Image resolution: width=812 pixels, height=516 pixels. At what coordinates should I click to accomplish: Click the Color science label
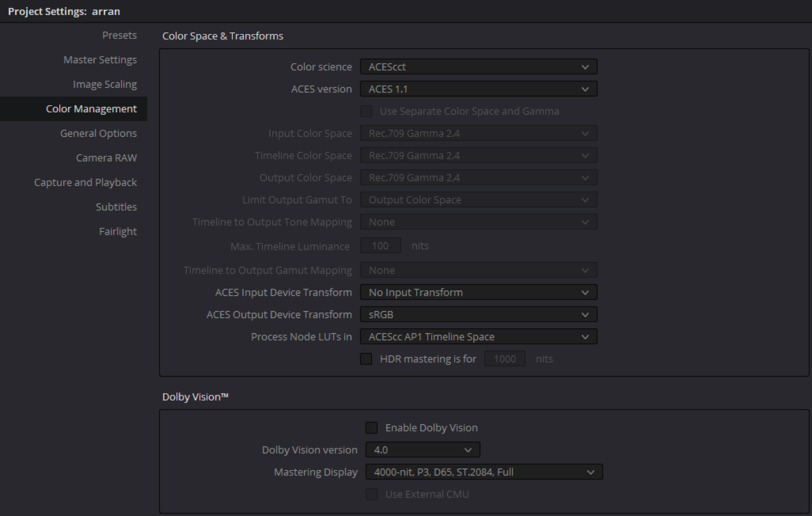point(321,66)
